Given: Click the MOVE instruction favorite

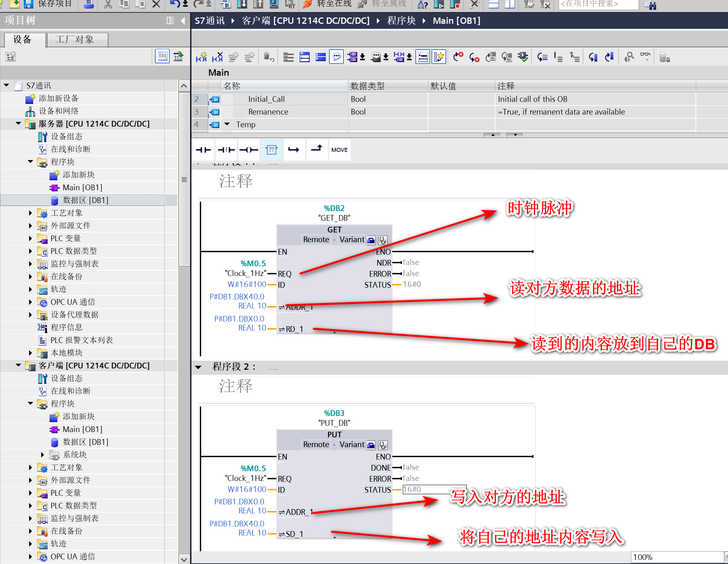Looking at the screenshot, I should [x=339, y=150].
